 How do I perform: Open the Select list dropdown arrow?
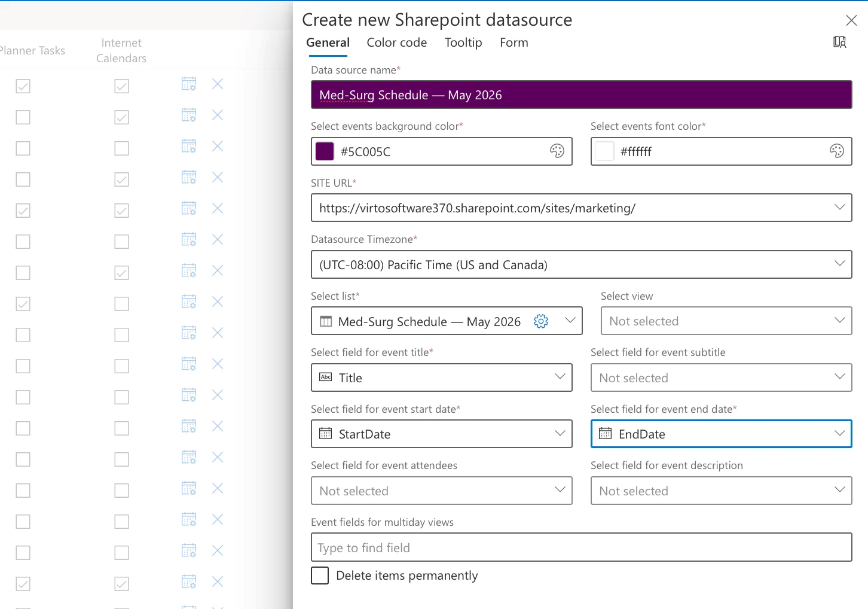point(570,321)
